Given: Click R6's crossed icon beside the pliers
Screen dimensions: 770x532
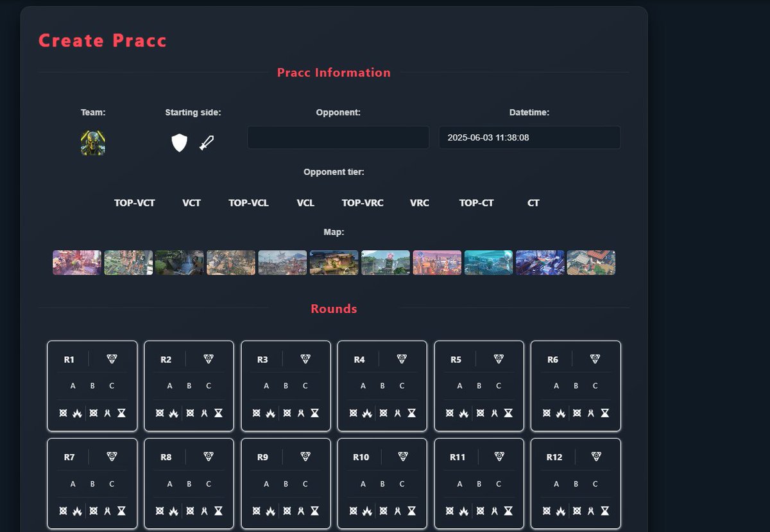Looking at the screenshot, I should 577,413.
